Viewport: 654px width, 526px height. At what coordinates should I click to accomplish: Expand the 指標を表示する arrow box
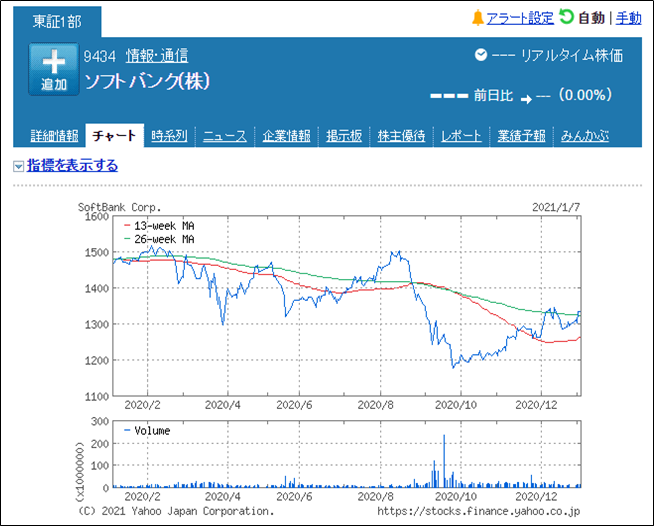coord(18,166)
